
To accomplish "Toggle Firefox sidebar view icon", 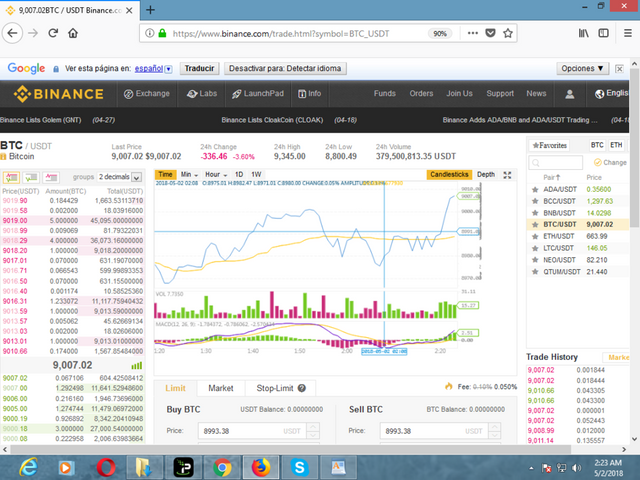I will click(x=603, y=33).
